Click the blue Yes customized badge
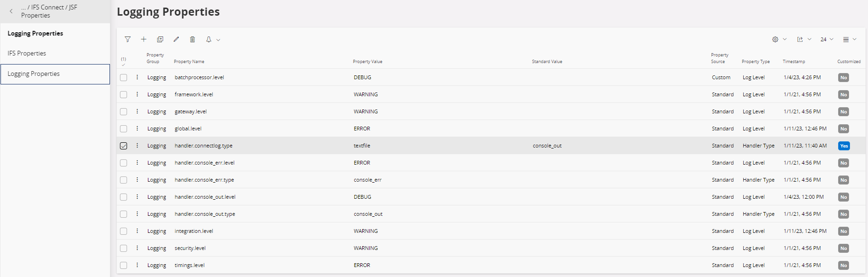 [x=844, y=146]
